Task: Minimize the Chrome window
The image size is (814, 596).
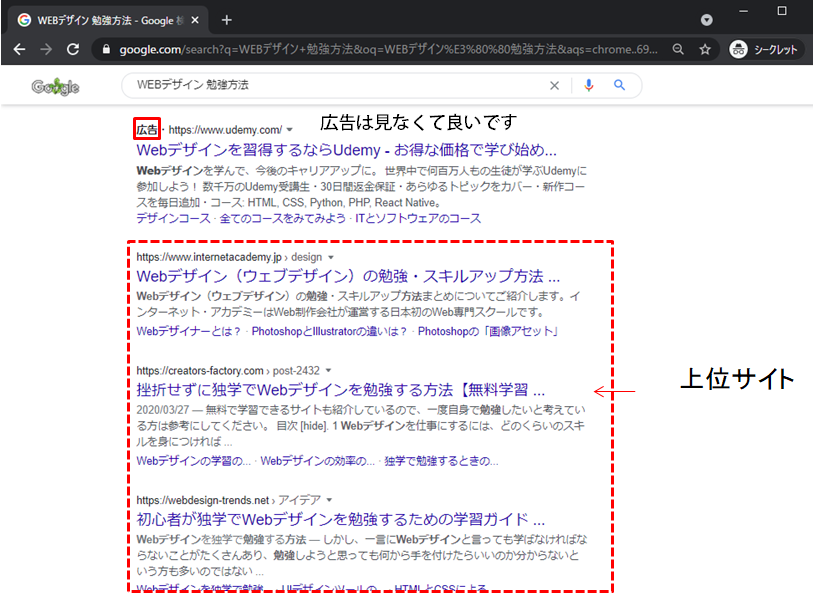Action: 743,11
